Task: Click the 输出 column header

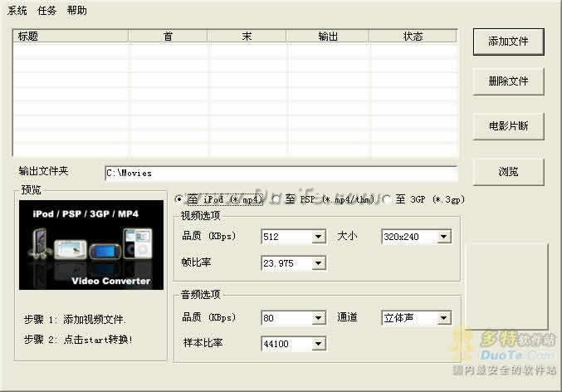Action: pos(328,37)
